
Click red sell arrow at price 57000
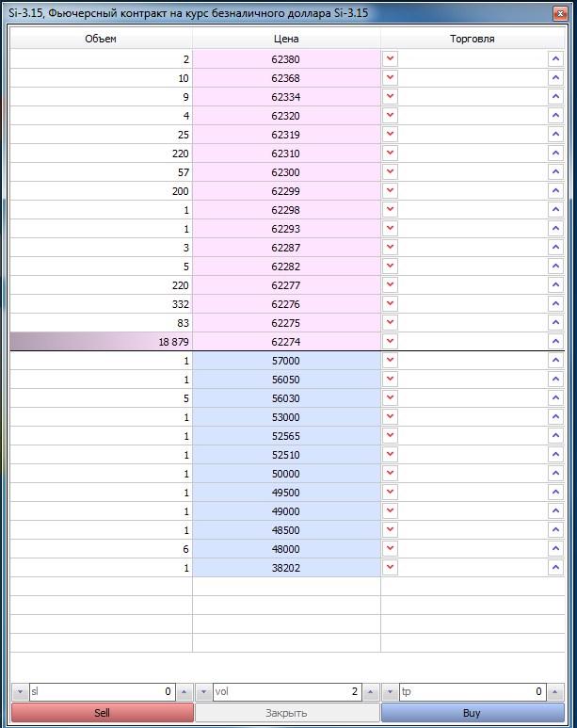390,361
